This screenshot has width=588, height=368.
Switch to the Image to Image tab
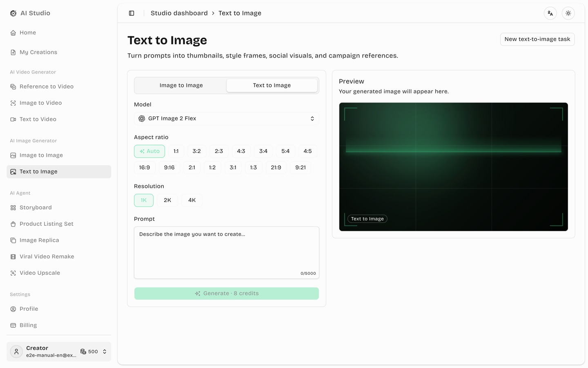(x=181, y=85)
